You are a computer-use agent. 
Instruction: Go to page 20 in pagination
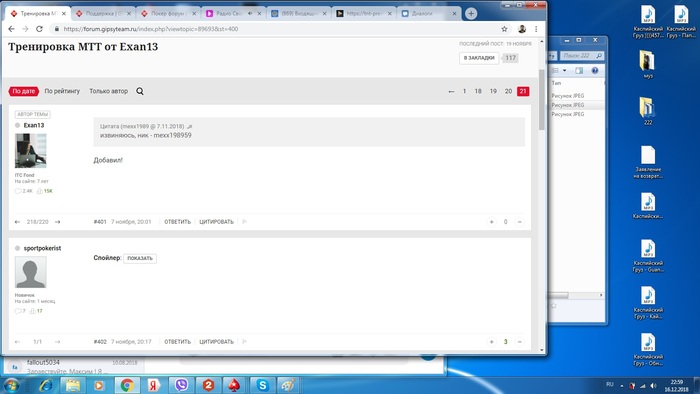508,91
